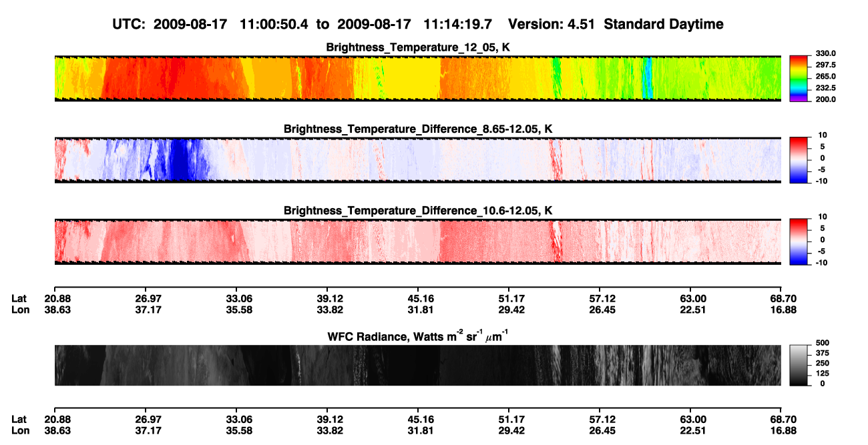Click the 375 label on WFC colorbar

pyautogui.click(x=823, y=353)
